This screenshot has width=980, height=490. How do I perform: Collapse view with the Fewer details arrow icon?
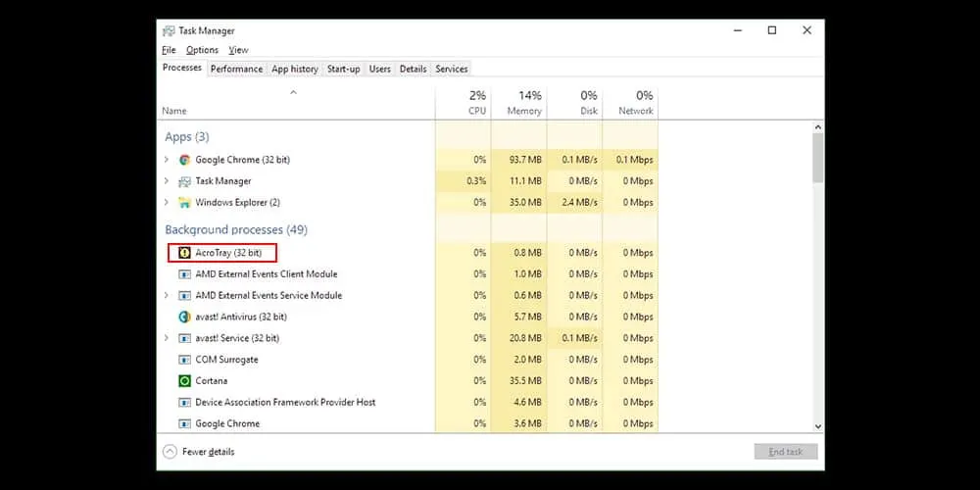pos(170,451)
